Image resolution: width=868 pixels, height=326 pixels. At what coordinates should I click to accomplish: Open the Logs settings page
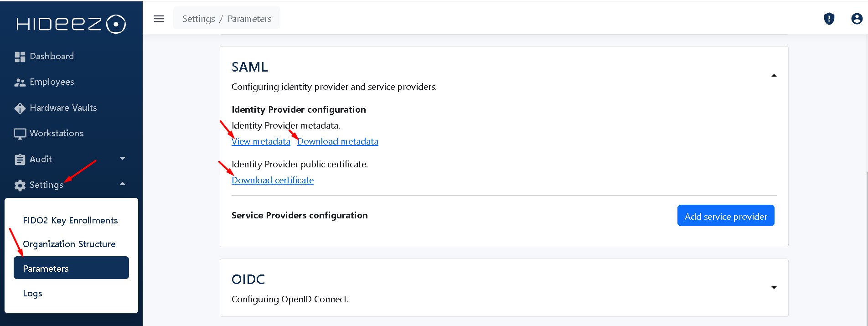click(32, 293)
